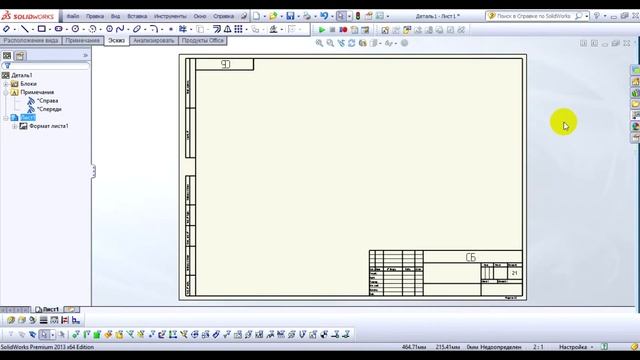Viewport: 640px width, 360px height.
Task: Click the Stop macro button
Action: (x=332, y=30)
